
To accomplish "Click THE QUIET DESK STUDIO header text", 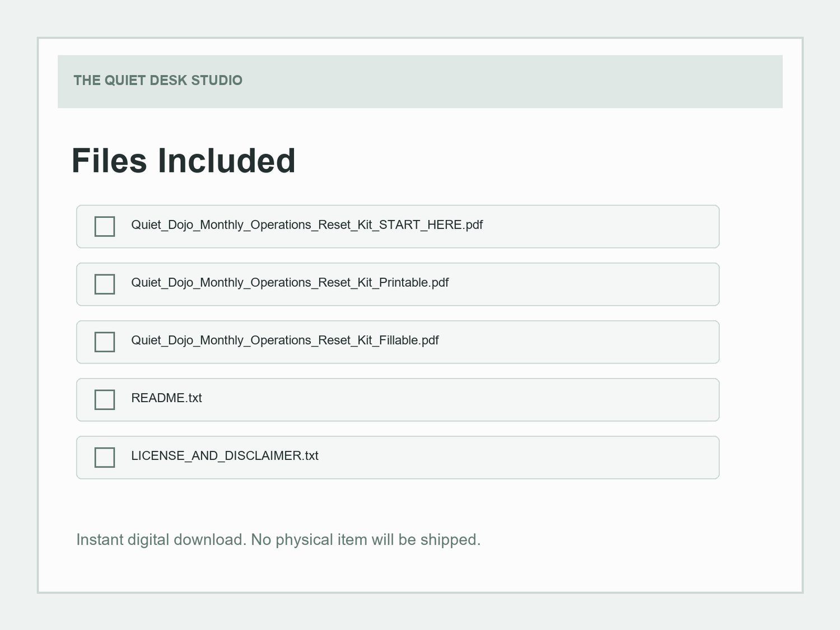I will coord(158,80).
